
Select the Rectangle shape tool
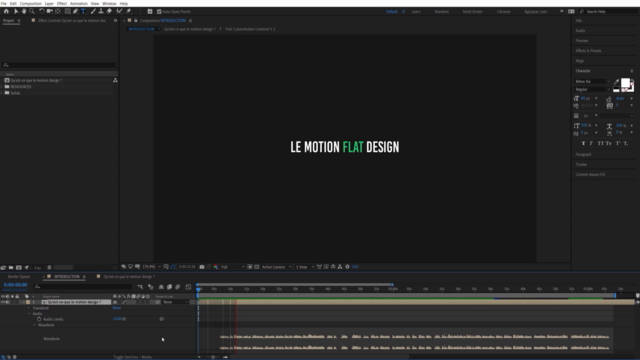coord(67,11)
